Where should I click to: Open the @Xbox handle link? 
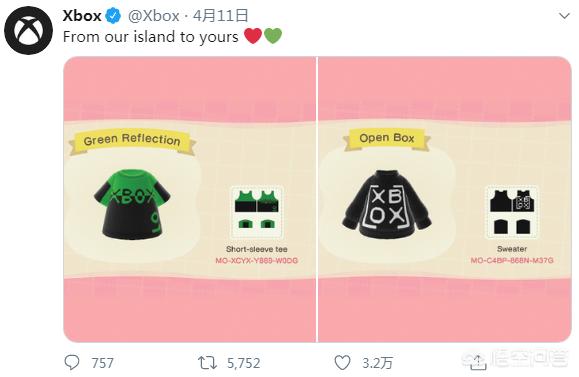(154, 16)
